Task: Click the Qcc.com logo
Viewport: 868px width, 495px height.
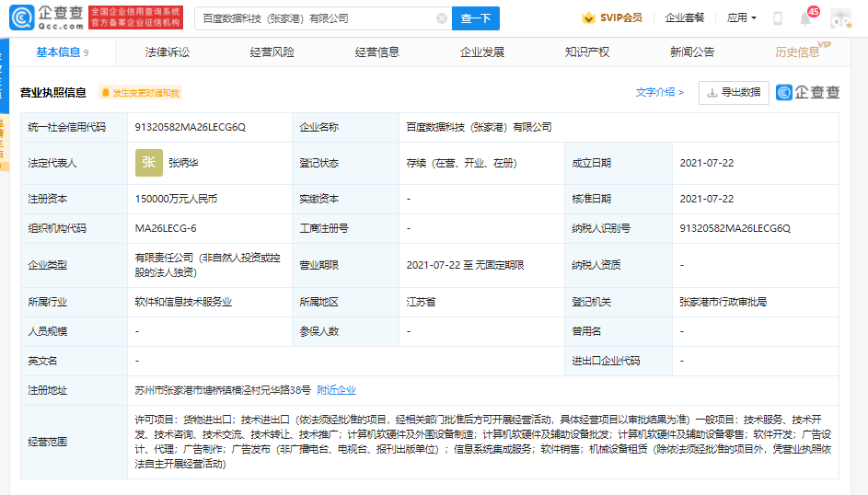Action: pos(47,17)
